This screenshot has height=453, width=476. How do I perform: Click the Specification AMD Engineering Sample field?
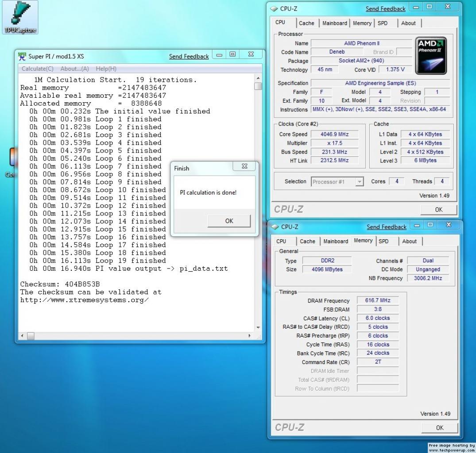[380, 83]
